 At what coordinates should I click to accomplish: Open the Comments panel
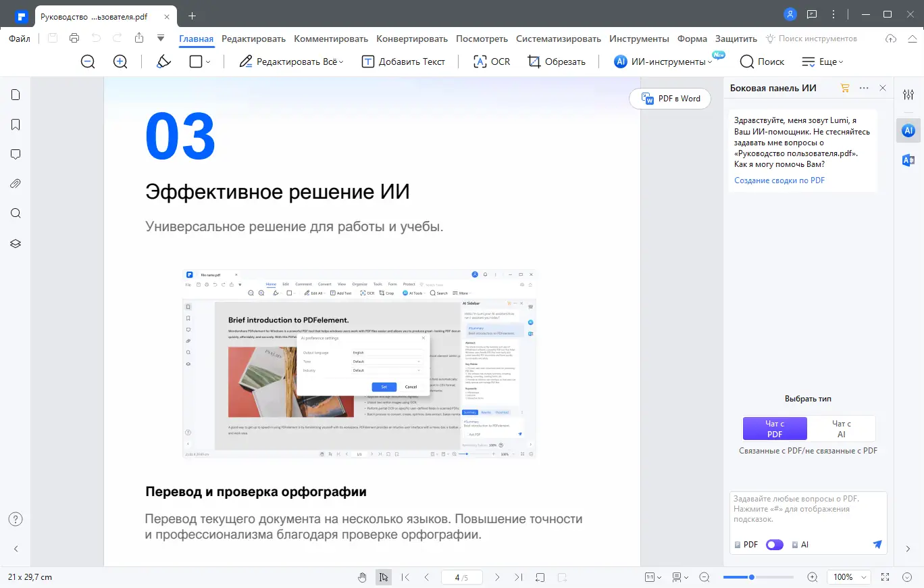tap(15, 154)
